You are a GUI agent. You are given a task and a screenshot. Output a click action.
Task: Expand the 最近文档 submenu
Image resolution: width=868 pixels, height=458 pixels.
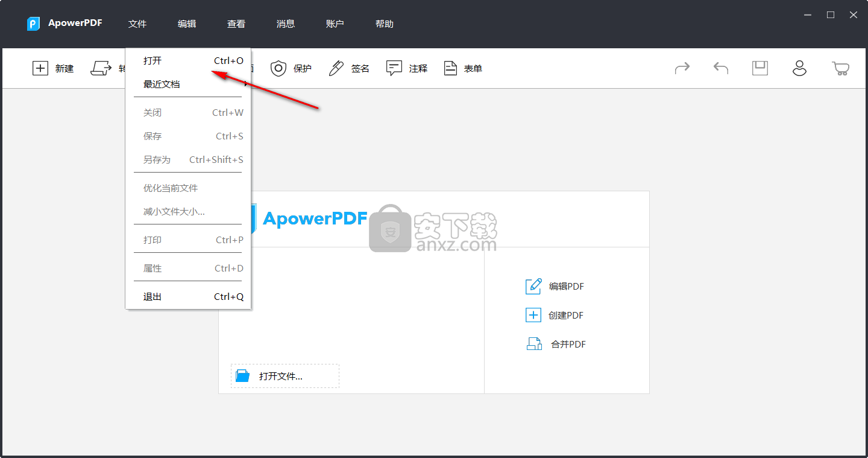coord(188,84)
